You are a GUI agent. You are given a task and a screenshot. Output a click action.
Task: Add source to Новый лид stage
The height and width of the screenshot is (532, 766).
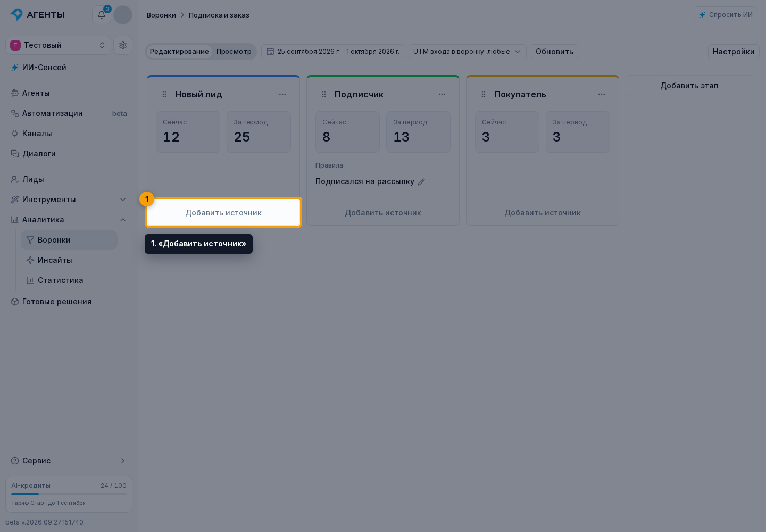coord(223,213)
